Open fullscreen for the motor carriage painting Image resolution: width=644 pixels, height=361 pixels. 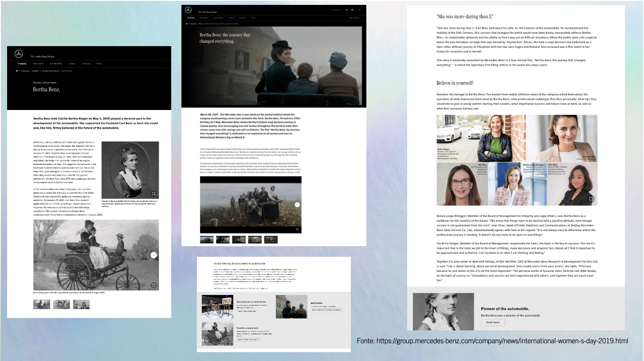pyautogui.click(x=153, y=285)
